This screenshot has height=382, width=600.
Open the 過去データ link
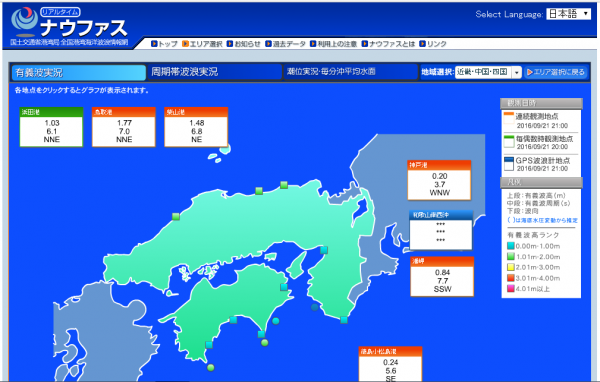pyautogui.click(x=285, y=44)
